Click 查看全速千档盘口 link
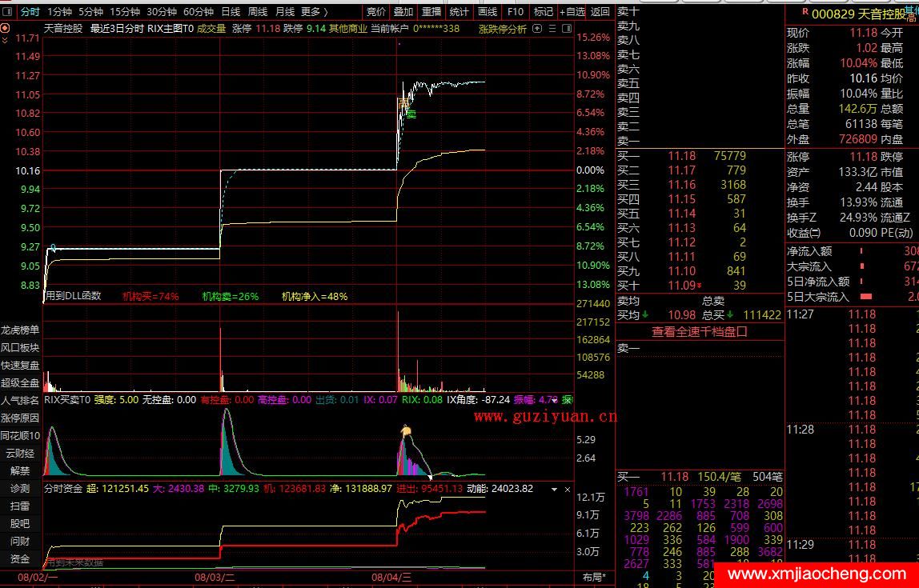The height and width of the screenshot is (588, 919). (x=699, y=331)
